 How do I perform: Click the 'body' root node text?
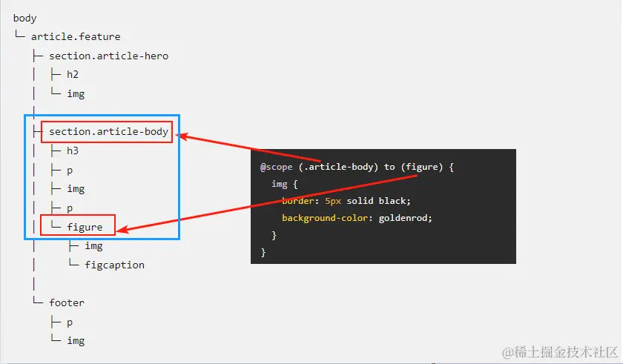pos(24,19)
